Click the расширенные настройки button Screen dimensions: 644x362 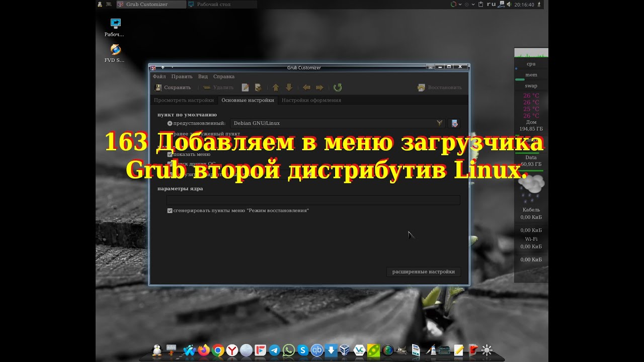tap(424, 271)
